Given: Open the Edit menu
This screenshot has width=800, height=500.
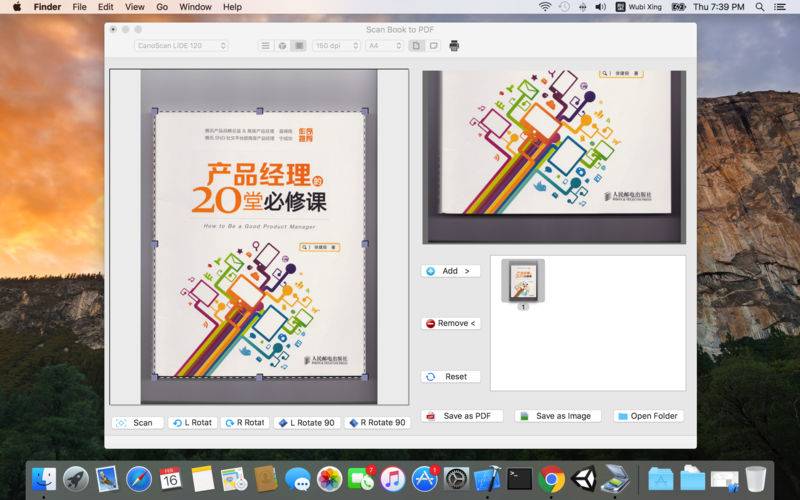Looking at the screenshot, I should (x=106, y=7).
